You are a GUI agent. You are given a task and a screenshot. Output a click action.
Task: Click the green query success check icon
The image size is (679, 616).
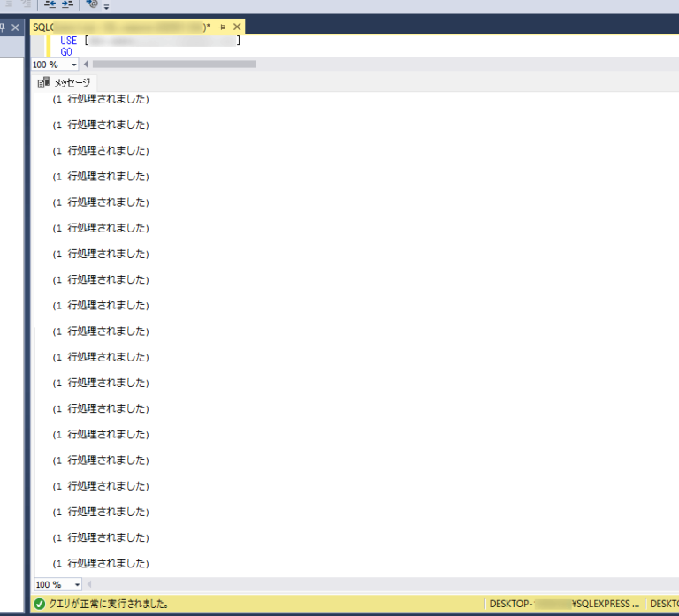tap(40, 604)
